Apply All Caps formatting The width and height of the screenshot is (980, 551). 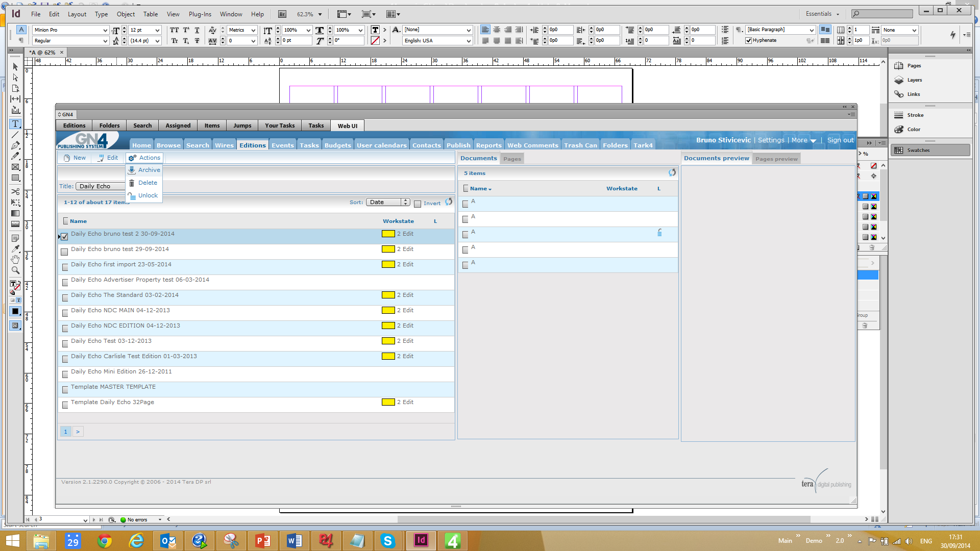pyautogui.click(x=174, y=30)
